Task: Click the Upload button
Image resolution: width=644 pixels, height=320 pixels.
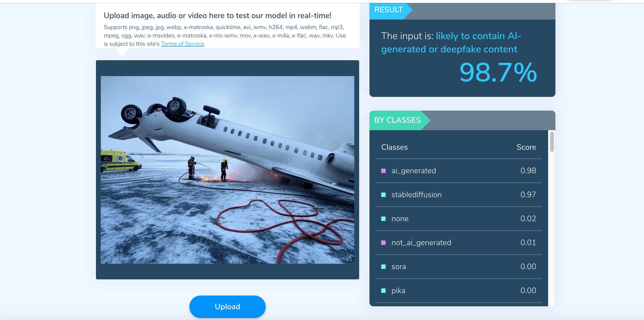Action: pyautogui.click(x=227, y=307)
